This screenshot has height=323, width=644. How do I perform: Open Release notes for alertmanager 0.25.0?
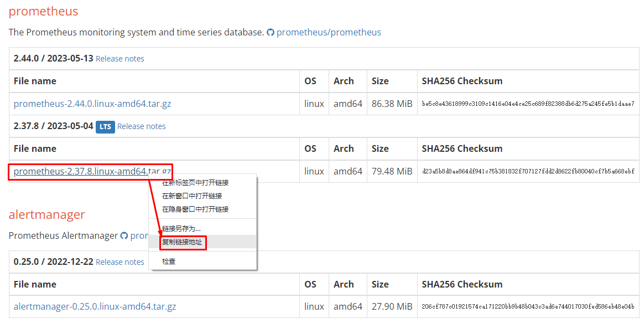coord(120,262)
